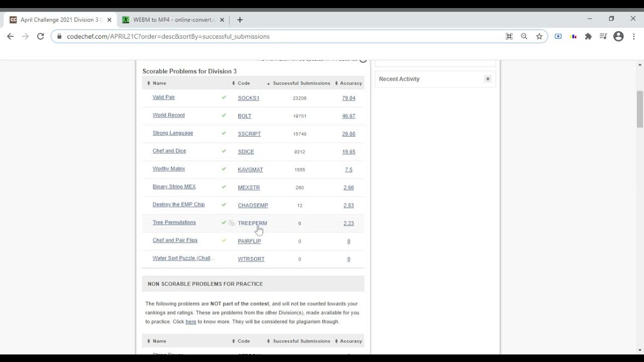The height and width of the screenshot is (362, 644).
Task: Click the copy icon beside TREEPERM
Action: [x=231, y=223]
